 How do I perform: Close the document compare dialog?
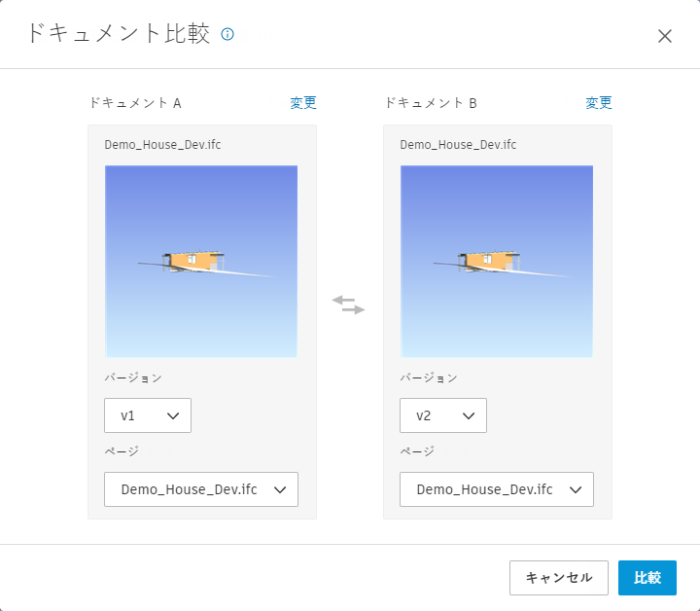665,36
